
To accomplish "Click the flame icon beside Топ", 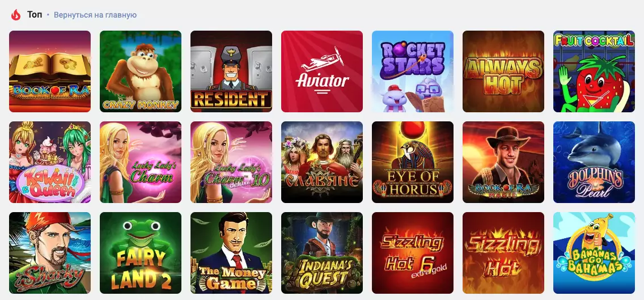I will pyautogui.click(x=16, y=15).
